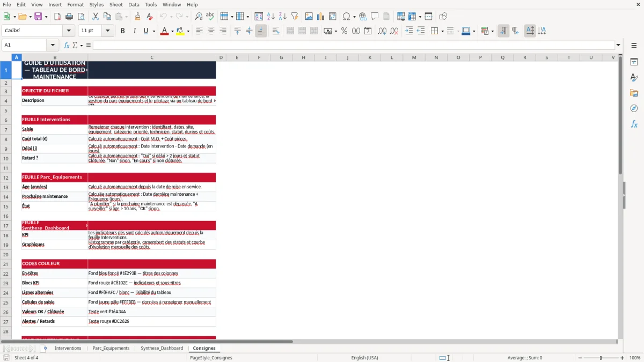Apply the red font color swatch
The height and width of the screenshot is (362, 644).
pos(164,31)
